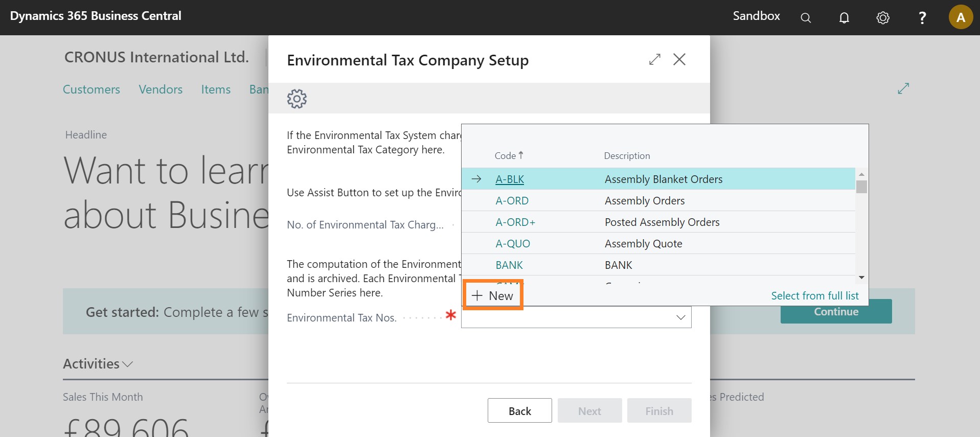The height and width of the screenshot is (437, 980).
Task: Select the A-ORD Assembly Orders code
Action: [512, 201]
